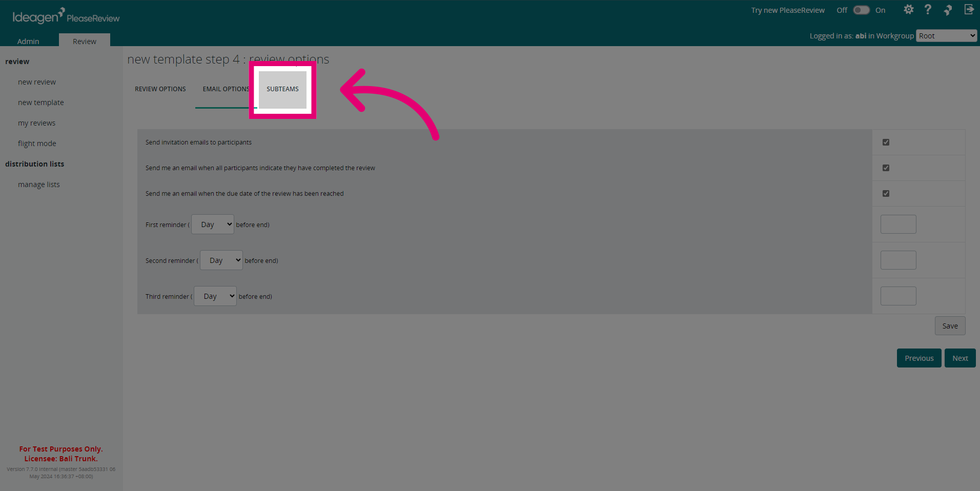Open the Review Options tab

click(160, 89)
